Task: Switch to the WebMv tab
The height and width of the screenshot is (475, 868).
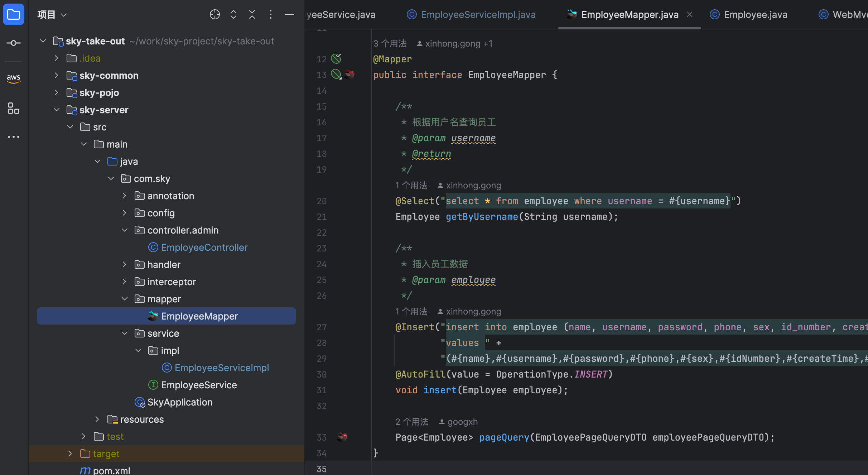Action: pyautogui.click(x=843, y=14)
